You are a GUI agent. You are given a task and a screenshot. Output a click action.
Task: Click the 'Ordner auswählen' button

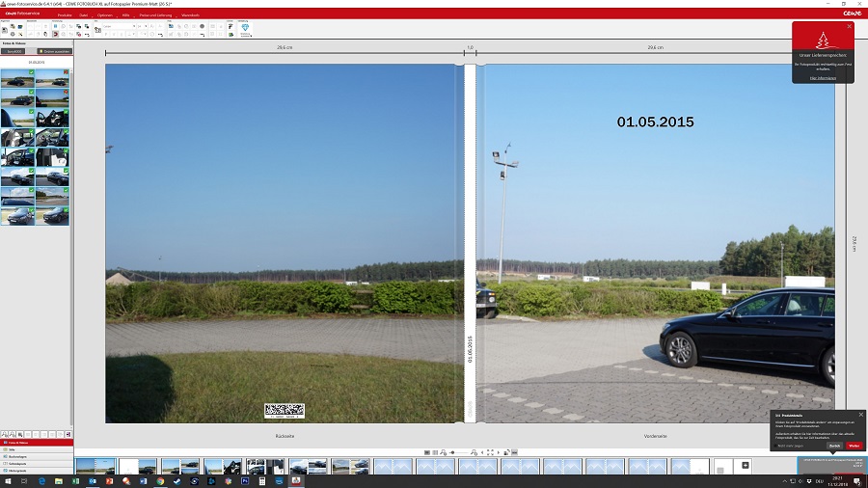[x=54, y=51]
